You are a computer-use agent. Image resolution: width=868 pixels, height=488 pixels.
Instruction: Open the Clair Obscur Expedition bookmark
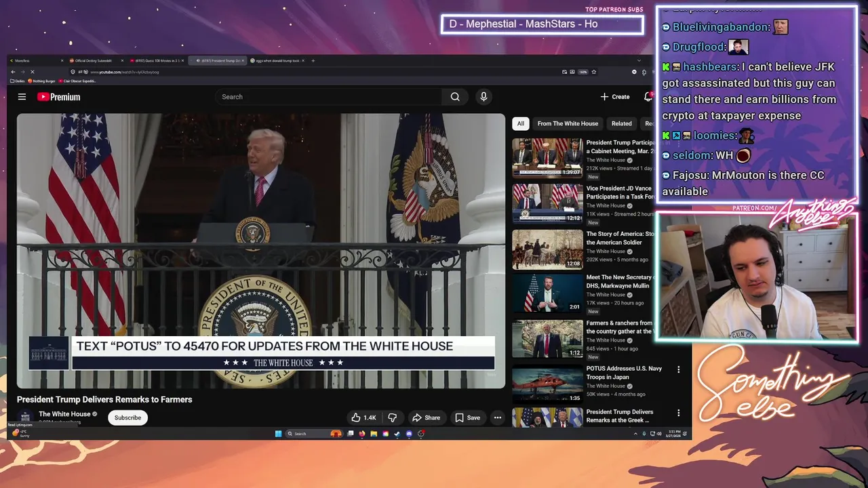pyautogui.click(x=78, y=81)
